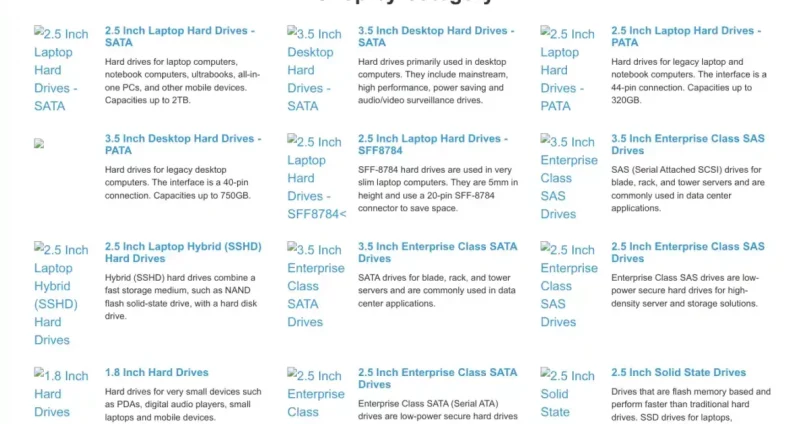810x424 pixels.
Task: Click the 3.5 Inch Desktop Hard Drives - SATA heading
Action: (432, 37)
